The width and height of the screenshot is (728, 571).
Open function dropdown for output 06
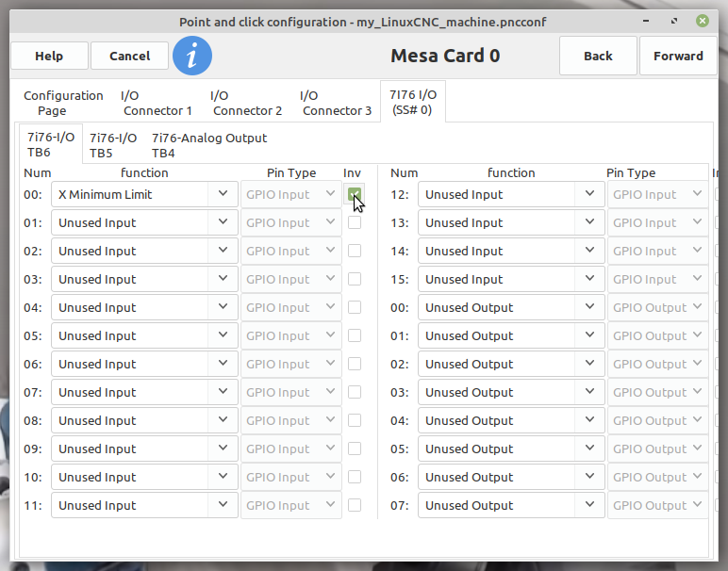[x=511, y=478]
